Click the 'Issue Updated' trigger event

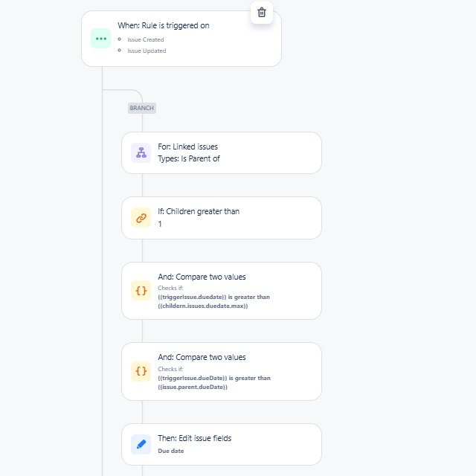(x=147, y=51)
